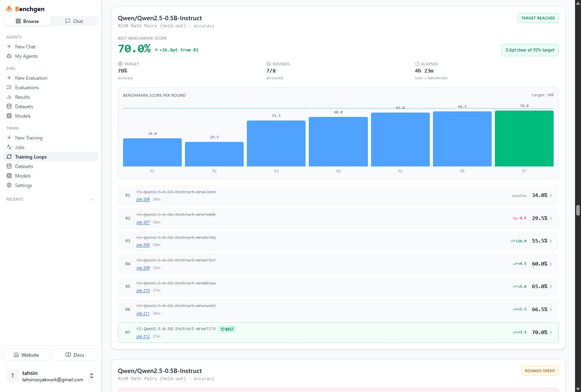
Task: Click the baseline label in R1 row
Action: [519, 196]
